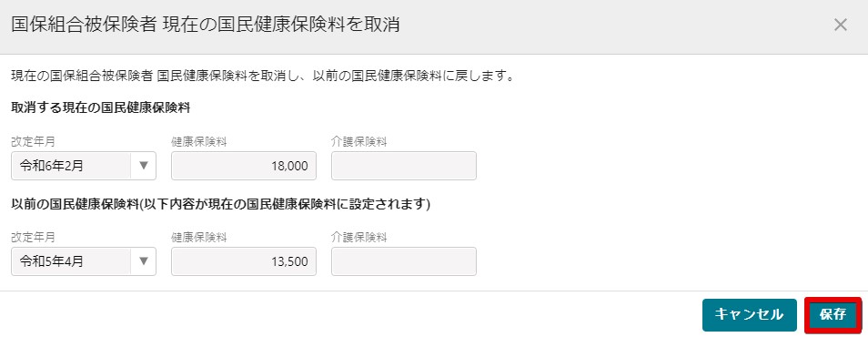
Task: Select the 健康保険料 field containing 13,500
Action: pyautogui.click(x=244, y=261)
